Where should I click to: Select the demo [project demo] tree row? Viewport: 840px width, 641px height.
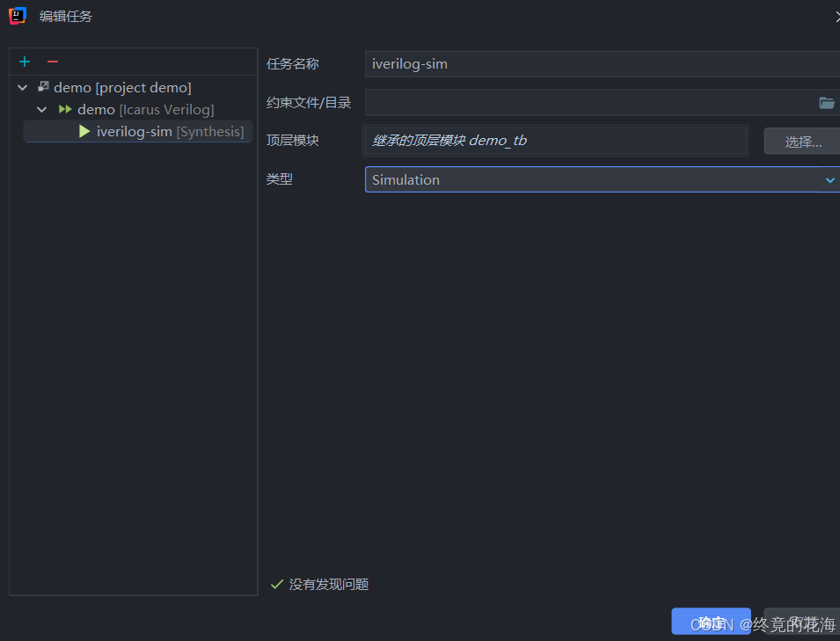(134, 87)
